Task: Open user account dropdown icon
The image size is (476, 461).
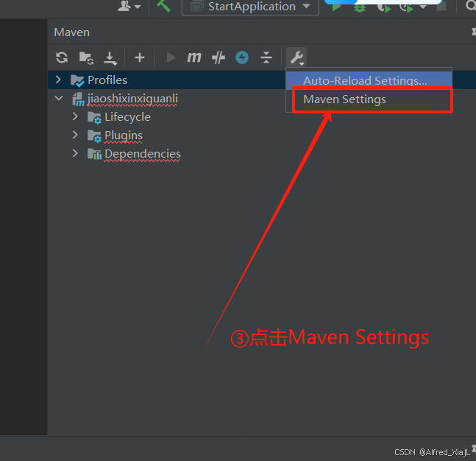Action: click(129, 6)
